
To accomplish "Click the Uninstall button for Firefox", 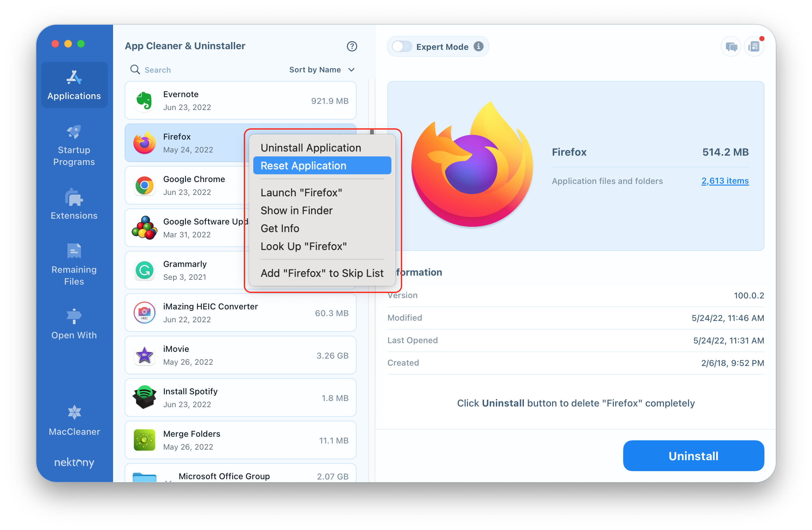I will pyautogui.click(x=693, y=456).
